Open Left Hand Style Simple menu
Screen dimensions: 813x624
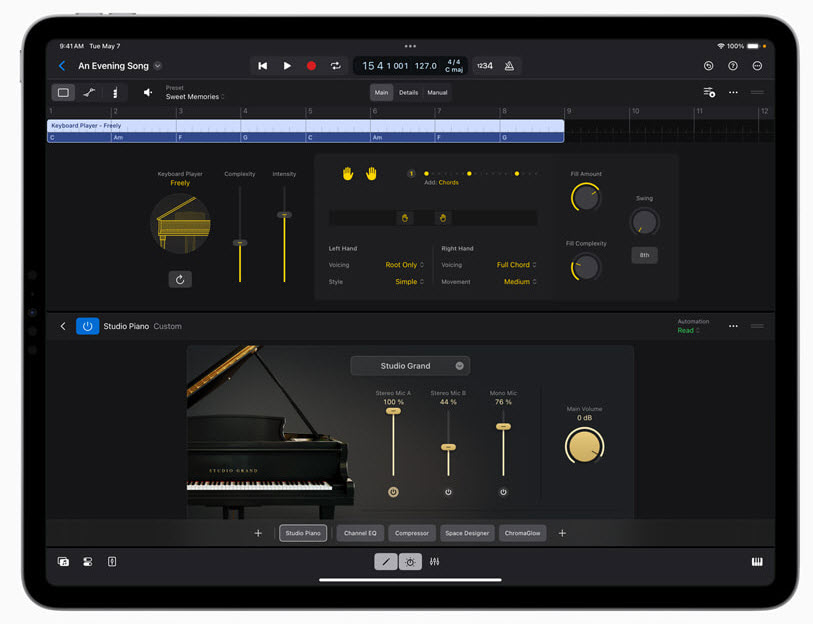410,282
